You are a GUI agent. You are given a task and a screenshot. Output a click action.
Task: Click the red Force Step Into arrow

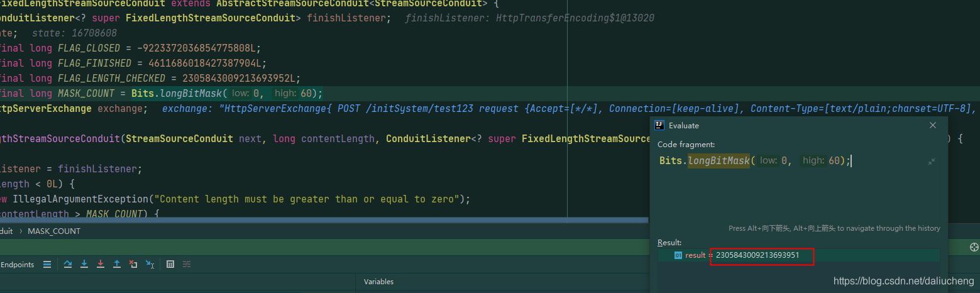pyautogui.click(x=101, y=265)
